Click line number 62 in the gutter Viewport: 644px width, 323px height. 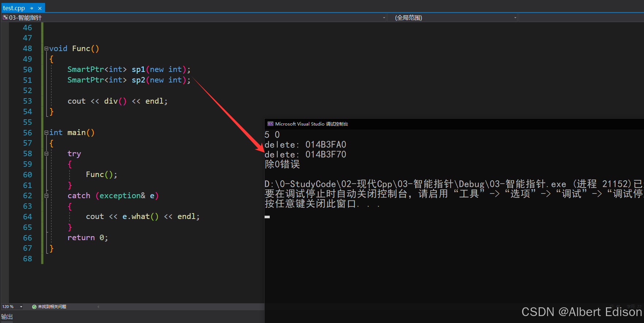(x=27, y=196)
